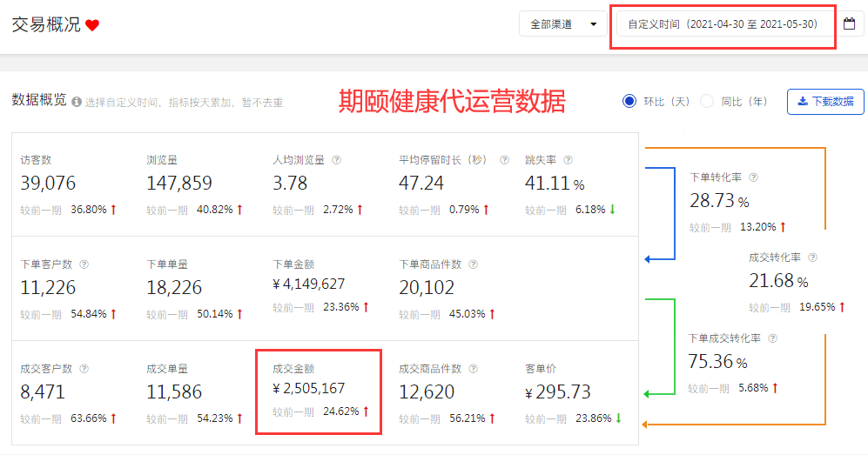The image size is (868, 455).
Task: Open the calendar date picker icon
Action: coord(849,23)
